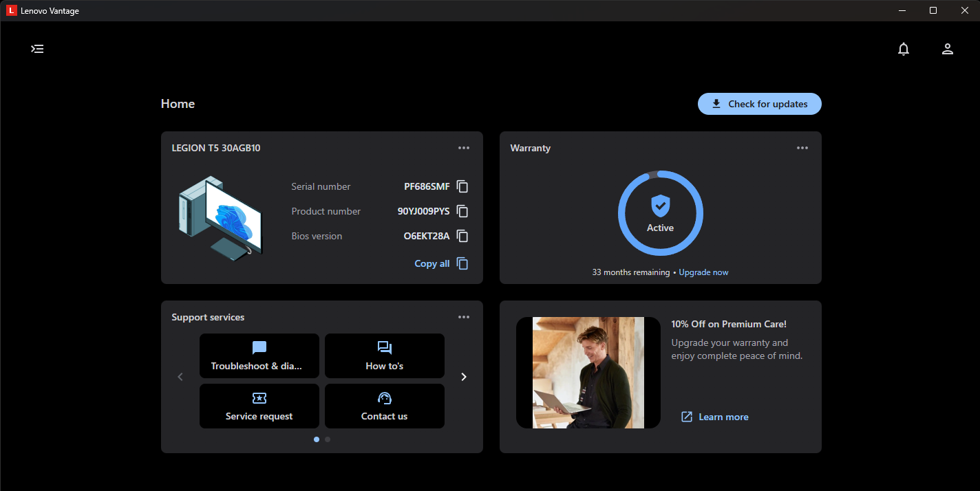Open the How to's tile

[385, 356]
